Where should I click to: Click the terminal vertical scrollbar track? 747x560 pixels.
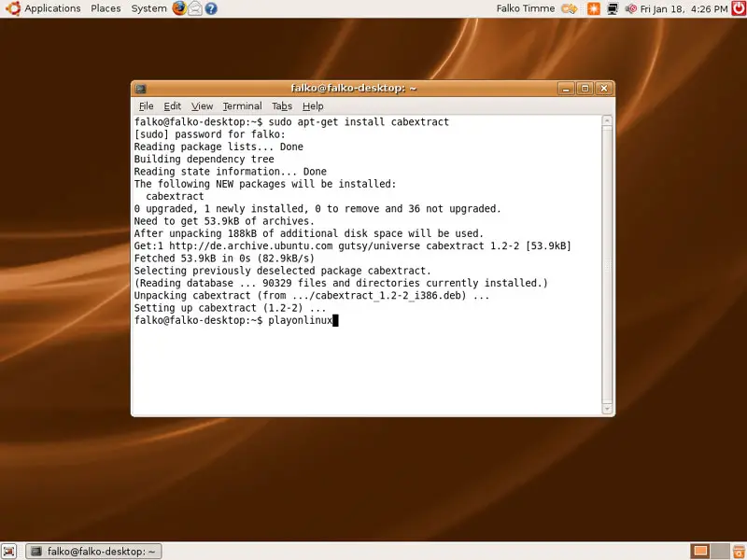(x=607, y=265)
